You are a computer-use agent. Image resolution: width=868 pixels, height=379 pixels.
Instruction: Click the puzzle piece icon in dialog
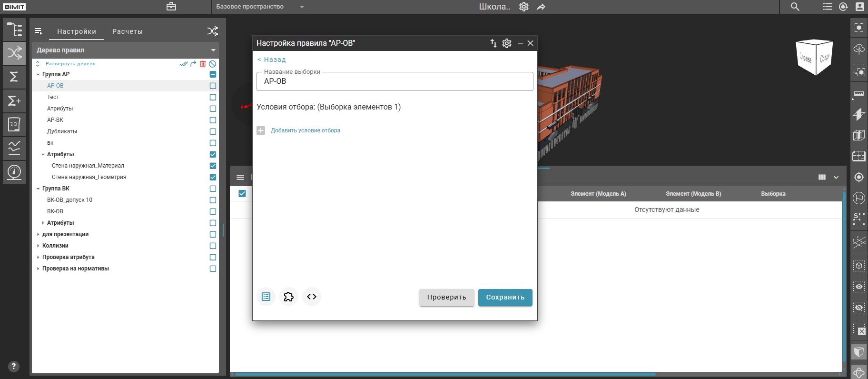click(x=288, y=297)
